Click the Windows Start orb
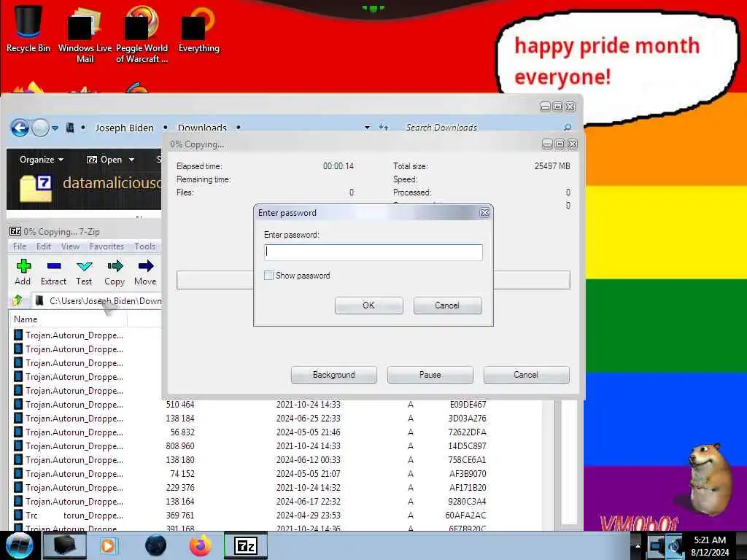The width and height of the screenshot is (747, 560). (19, 545)
